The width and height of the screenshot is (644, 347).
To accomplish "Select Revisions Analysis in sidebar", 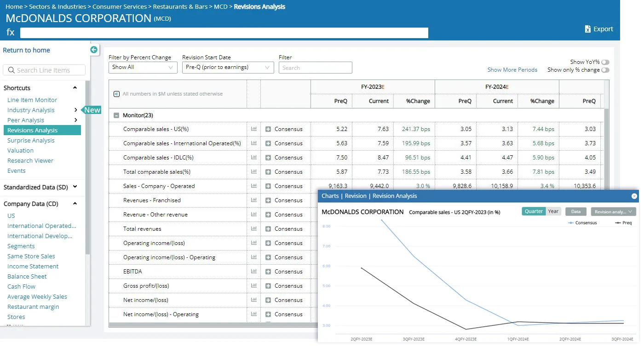I will click(42, 130).
